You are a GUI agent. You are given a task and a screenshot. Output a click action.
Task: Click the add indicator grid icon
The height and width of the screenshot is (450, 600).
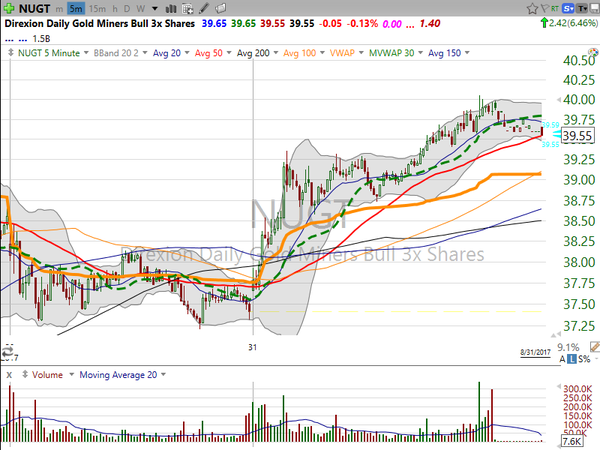pos(188,8)
